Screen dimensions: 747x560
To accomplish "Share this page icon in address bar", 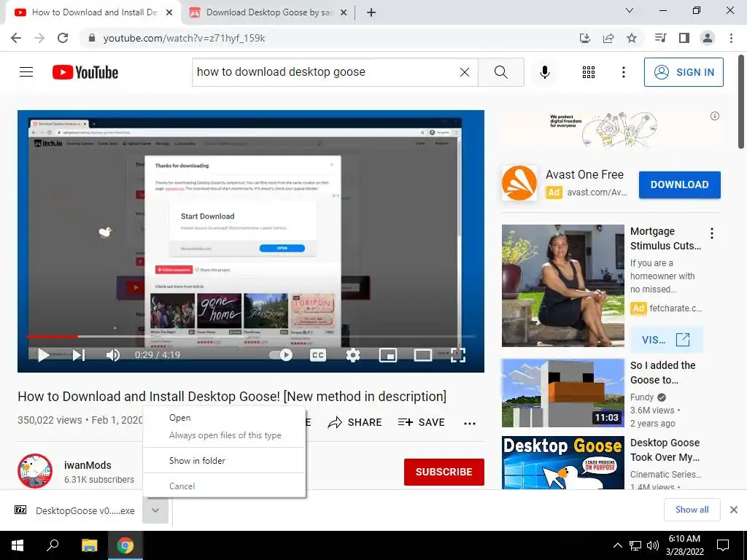I will click(x=608, y=38).
